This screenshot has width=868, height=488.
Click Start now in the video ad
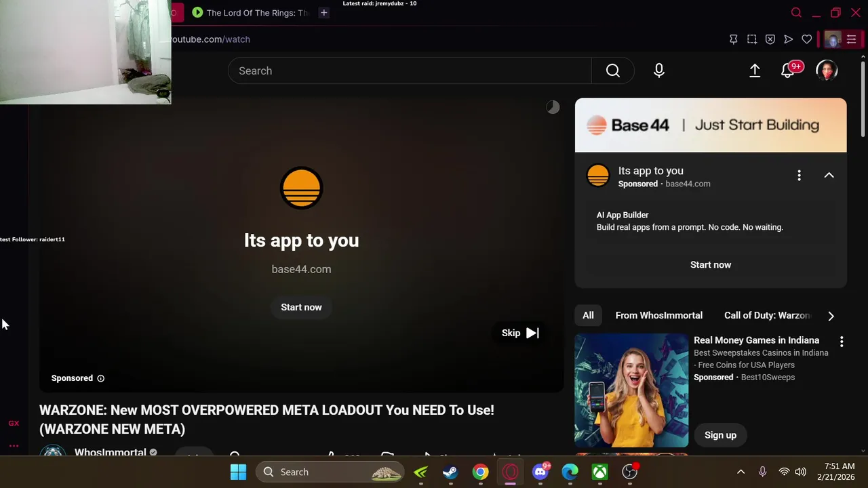pos(301,307)
